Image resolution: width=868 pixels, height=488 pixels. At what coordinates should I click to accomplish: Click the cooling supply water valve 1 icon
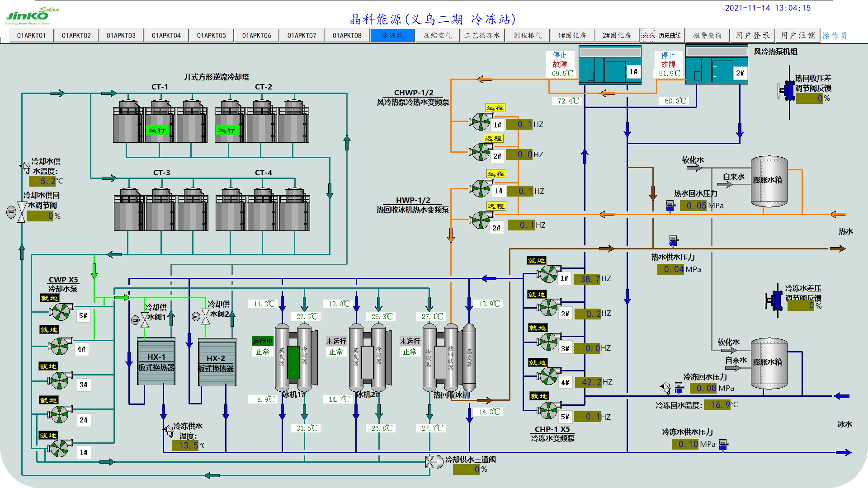point(145,319)
